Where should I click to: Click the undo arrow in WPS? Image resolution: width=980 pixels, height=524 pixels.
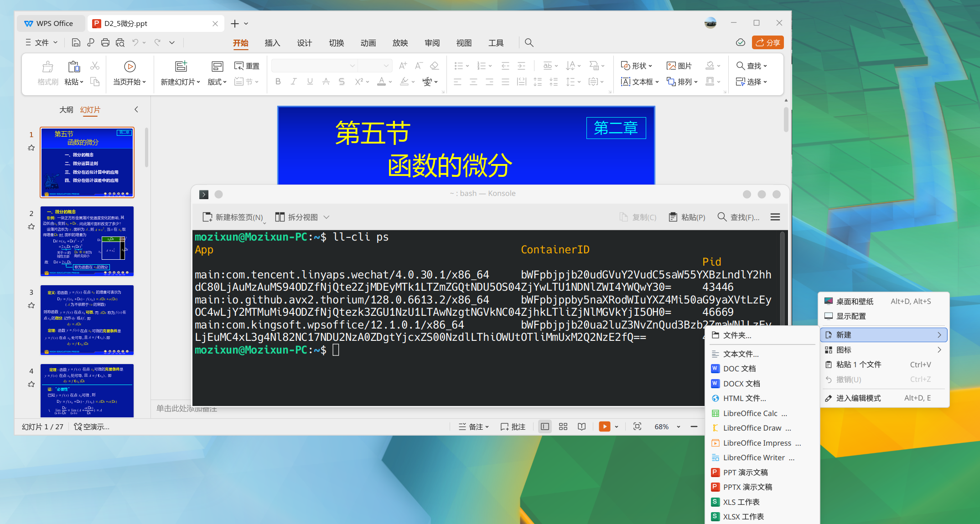pos(135,42)
